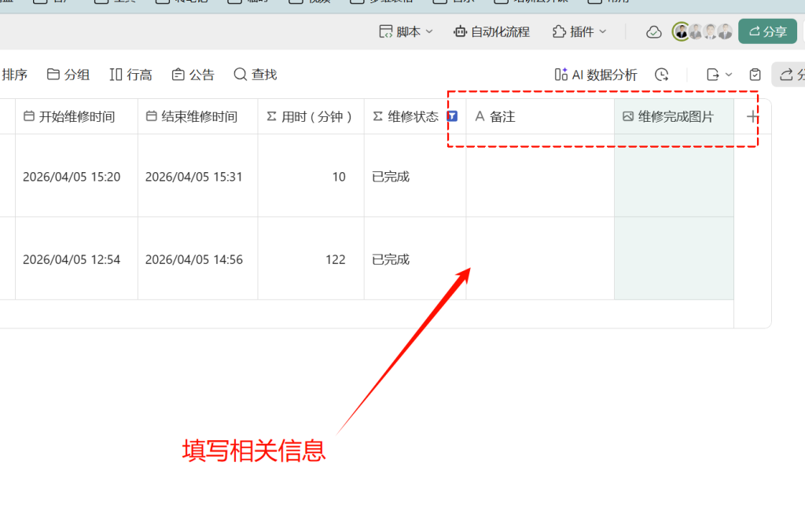Open the 插件 plugins dropdown

pos(579,31)
